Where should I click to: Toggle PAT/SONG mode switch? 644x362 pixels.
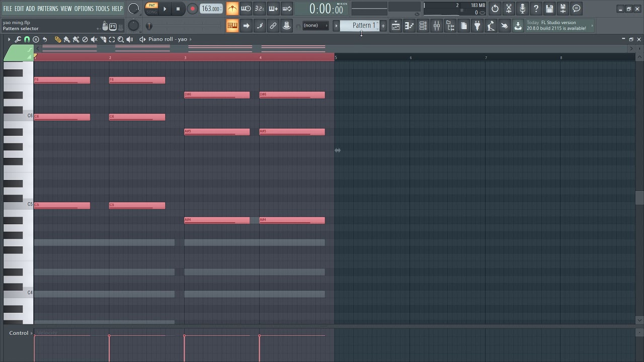click(x=151, y=9)
